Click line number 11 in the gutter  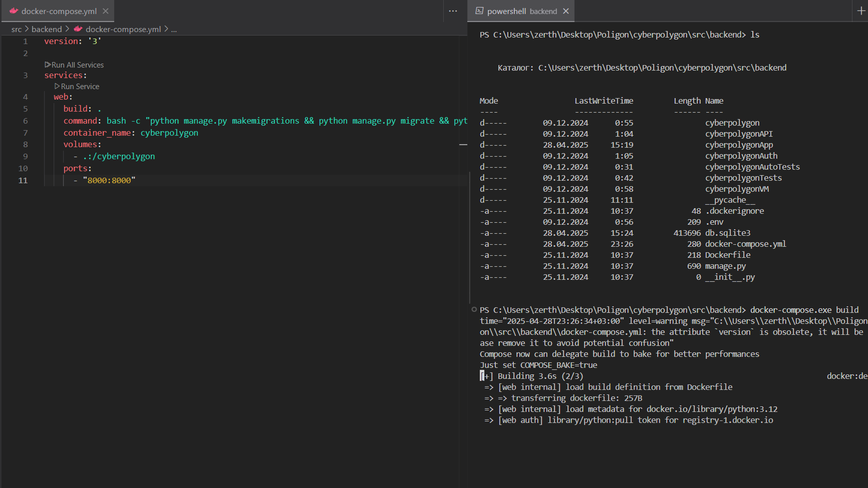pos(23,180)
